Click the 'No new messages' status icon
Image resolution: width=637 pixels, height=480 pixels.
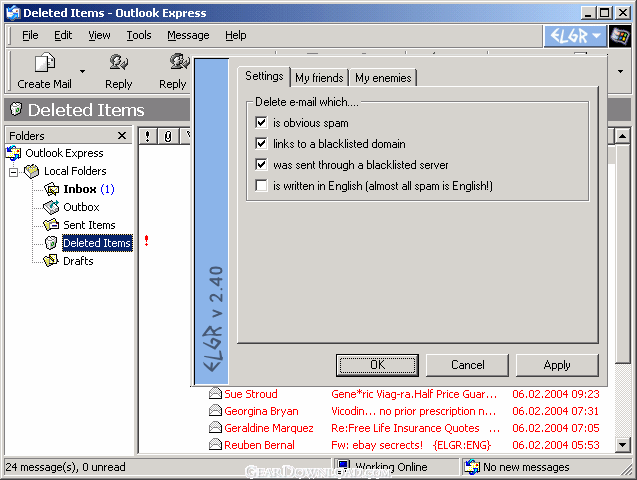[x=472, y=467]
